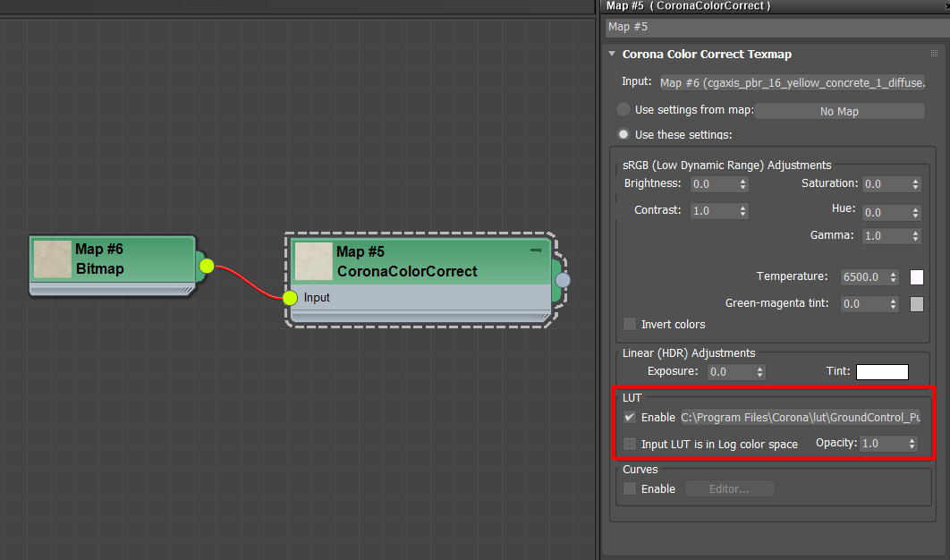The height and width of the screenshot is (560, 950).
Task: Uncheck the LUT Enable checkbox
Action: click(x=630, y=418)
